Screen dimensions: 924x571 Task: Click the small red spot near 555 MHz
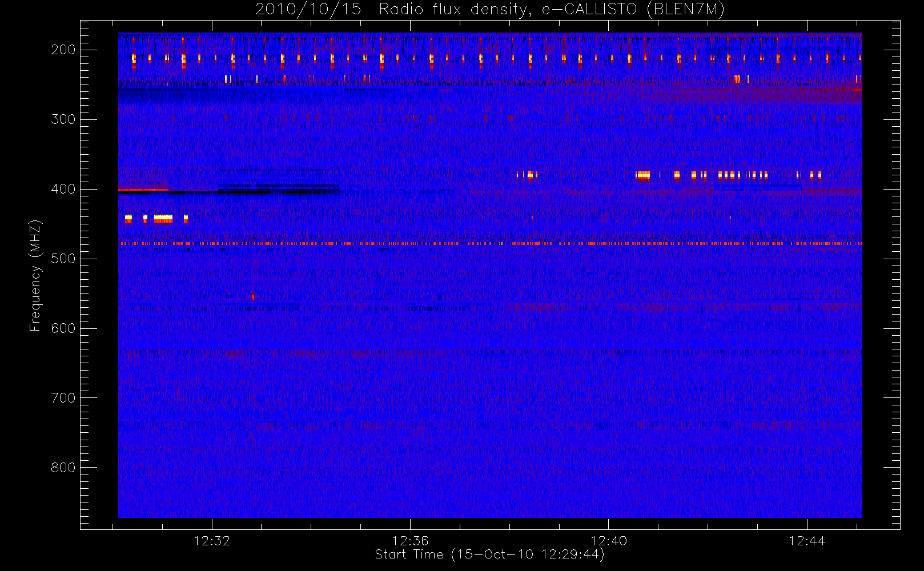252,297
